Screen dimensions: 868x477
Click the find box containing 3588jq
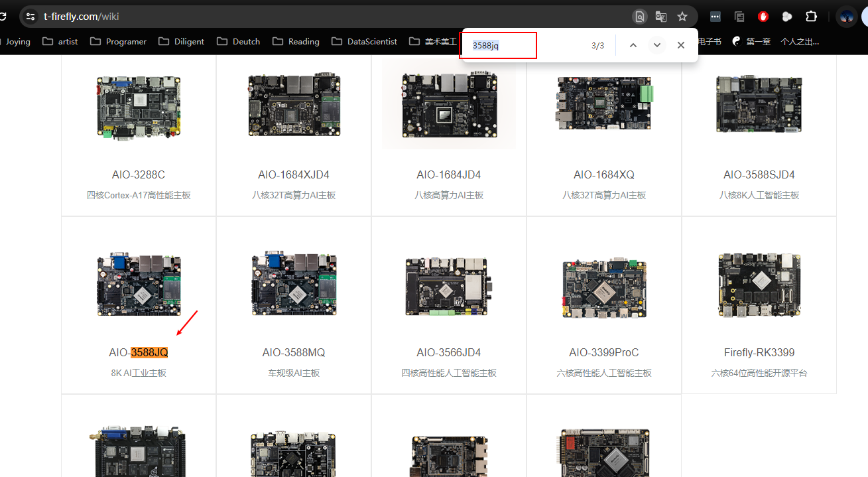(x=499, y=45)
